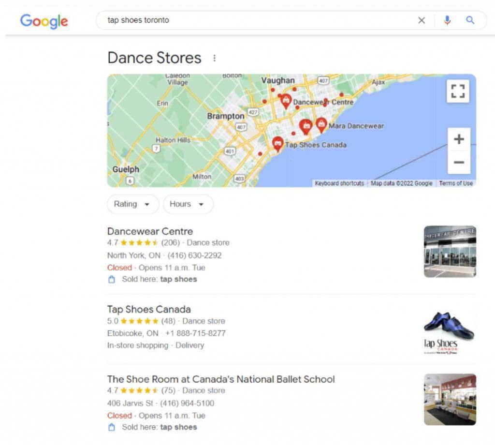Viewport: 495px width, 448px height.
Task: Click the Google logo
Action: [44, 21]
